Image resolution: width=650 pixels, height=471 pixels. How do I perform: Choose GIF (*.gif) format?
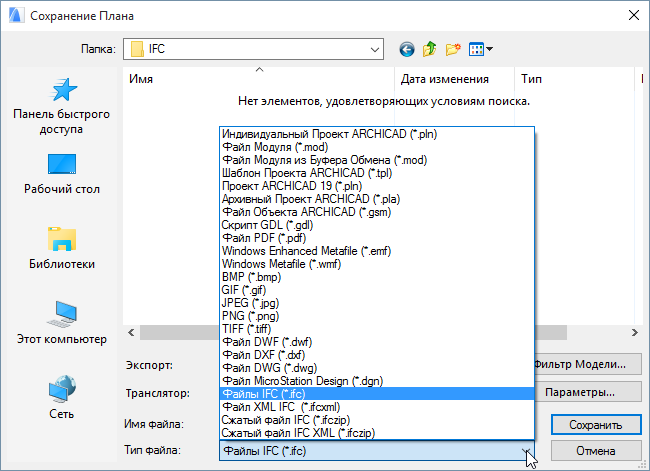(x=377, y=290)
